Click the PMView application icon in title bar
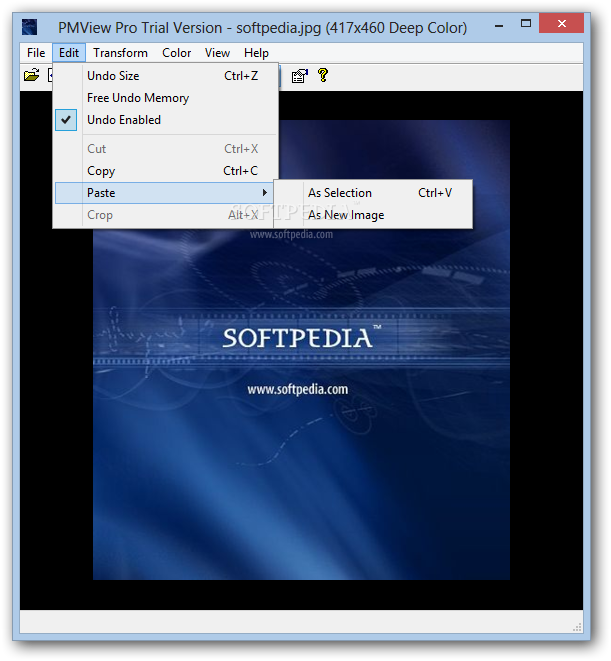 [30, 27]
